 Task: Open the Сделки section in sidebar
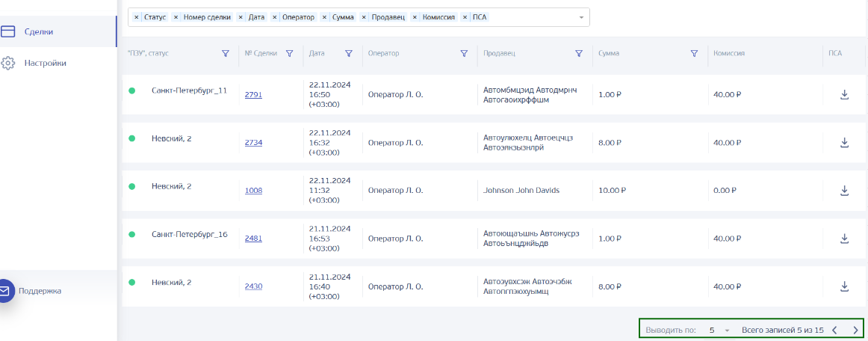coord(58,31)
